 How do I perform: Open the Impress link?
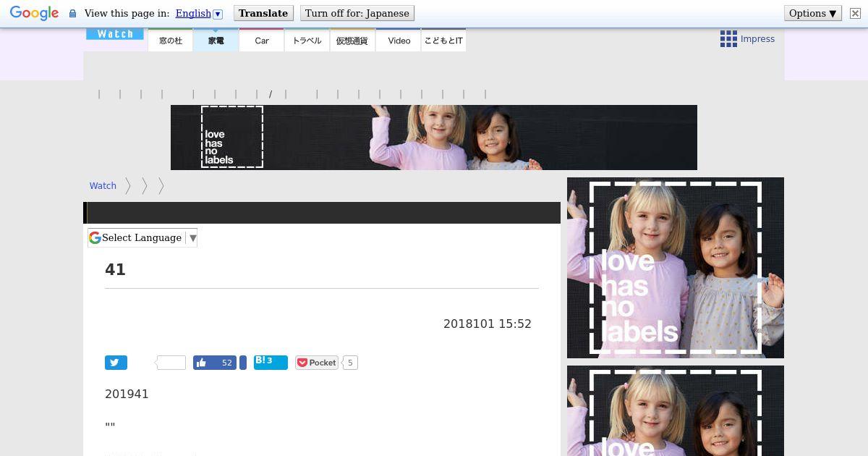coord(757,39)
